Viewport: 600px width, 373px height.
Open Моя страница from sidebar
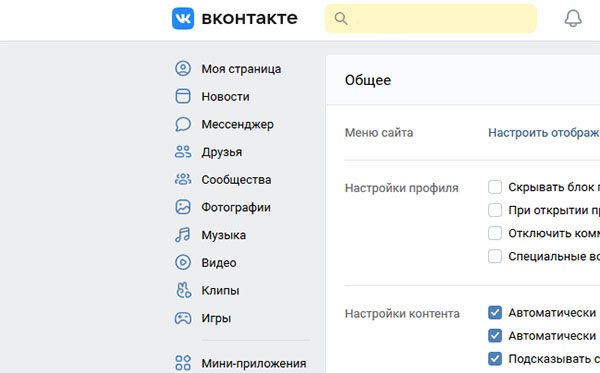[x=241, y=69]
